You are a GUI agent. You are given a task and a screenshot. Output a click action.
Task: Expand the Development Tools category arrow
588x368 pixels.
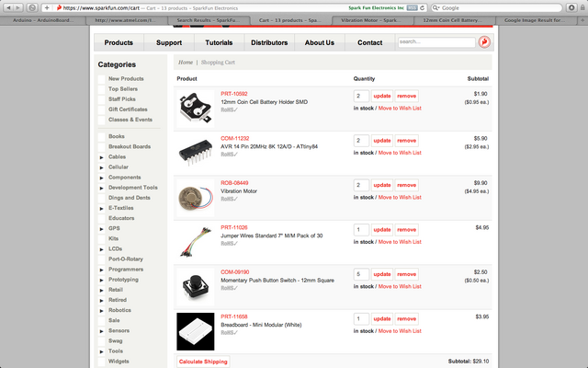point(102,188)
